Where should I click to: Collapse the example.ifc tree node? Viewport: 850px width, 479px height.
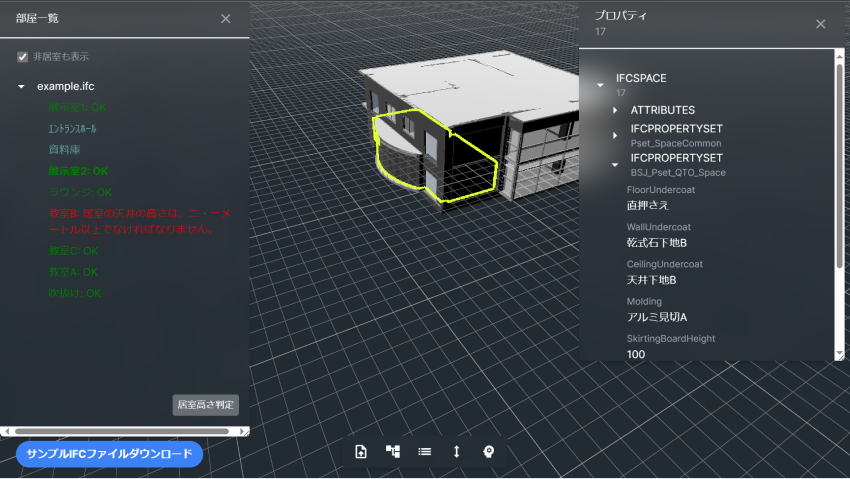[21, 87]
